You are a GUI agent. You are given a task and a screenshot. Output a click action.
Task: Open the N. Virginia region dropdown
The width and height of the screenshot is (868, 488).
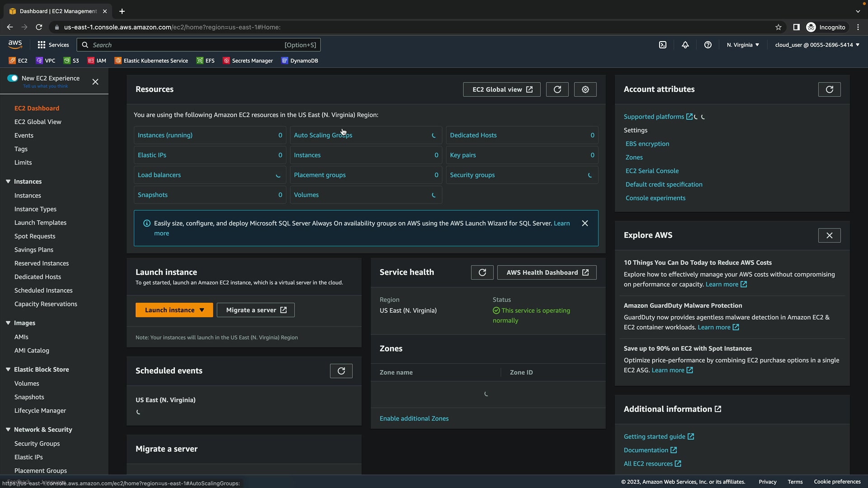743,45
